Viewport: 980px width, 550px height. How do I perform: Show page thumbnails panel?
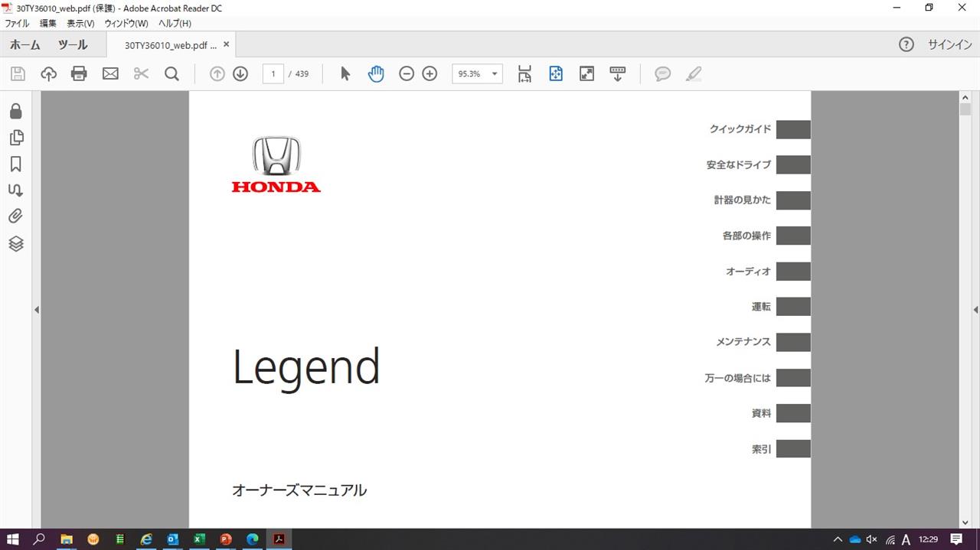point(15,138)
